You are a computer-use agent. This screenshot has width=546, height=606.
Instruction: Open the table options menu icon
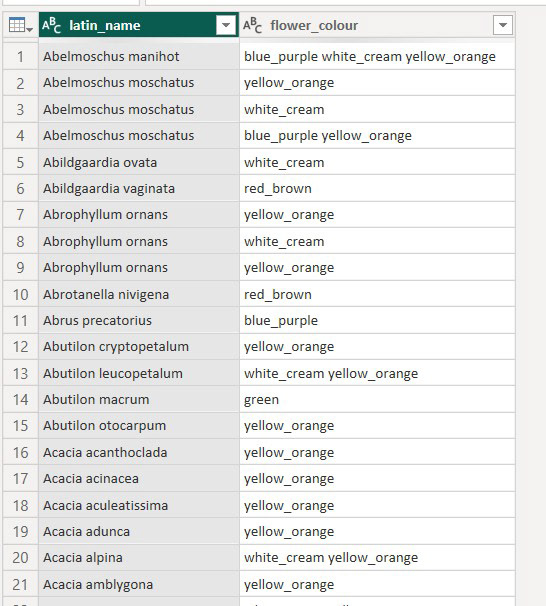pyautogui.click(x=20, y=25)
